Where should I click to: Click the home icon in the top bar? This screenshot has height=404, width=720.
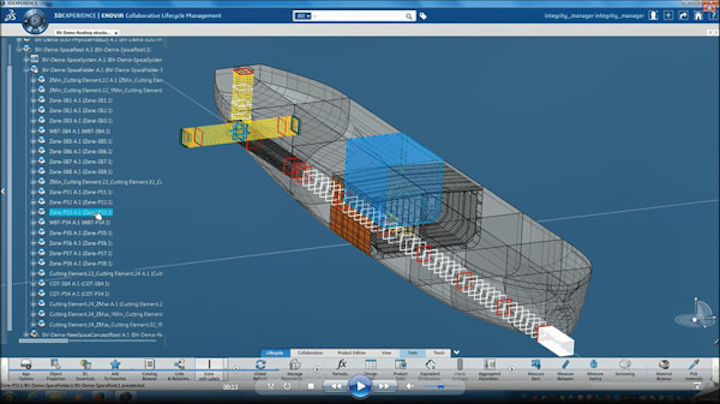[x=698, y=16]
